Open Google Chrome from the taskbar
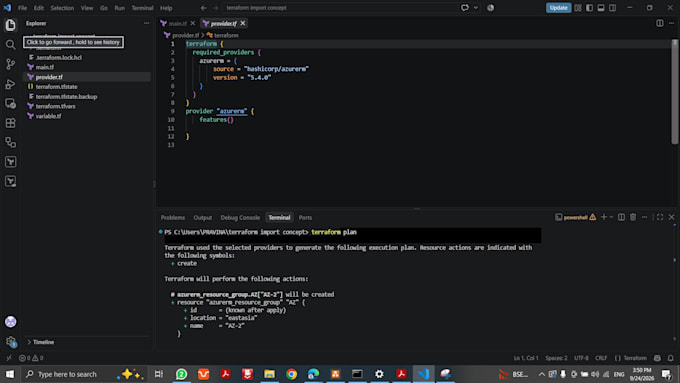The image size is (680, 383). tap(291, 374)
